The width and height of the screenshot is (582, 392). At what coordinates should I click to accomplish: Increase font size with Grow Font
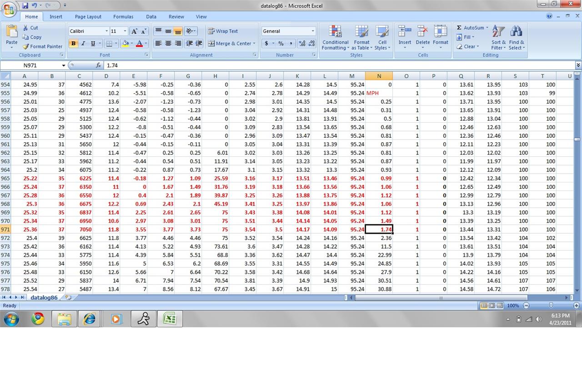click(134, 31)
